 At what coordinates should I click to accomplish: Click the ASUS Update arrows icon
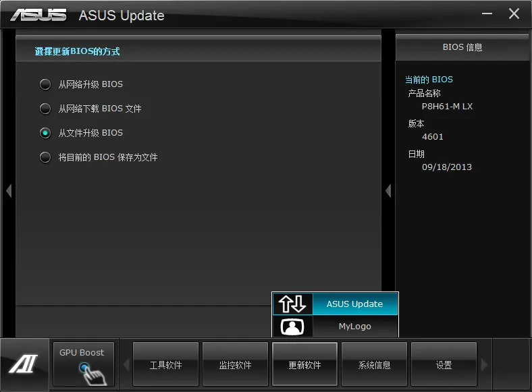(x=292, y=304)
